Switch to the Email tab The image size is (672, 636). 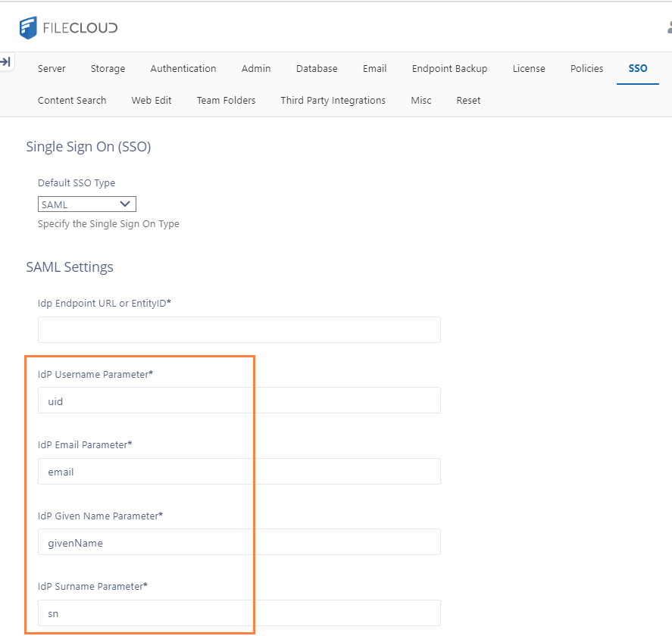[x=374, y=69]
